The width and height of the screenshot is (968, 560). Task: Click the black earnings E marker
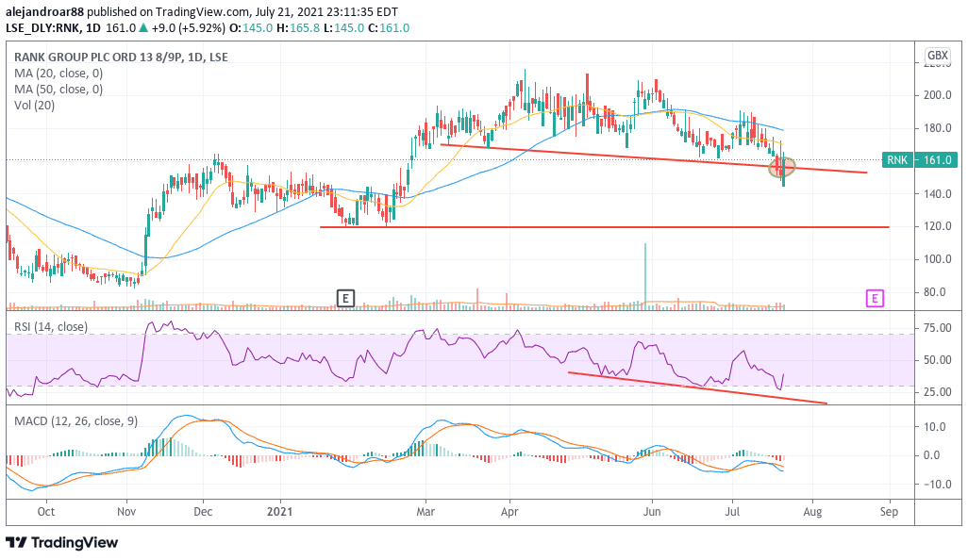pos(345,299)
